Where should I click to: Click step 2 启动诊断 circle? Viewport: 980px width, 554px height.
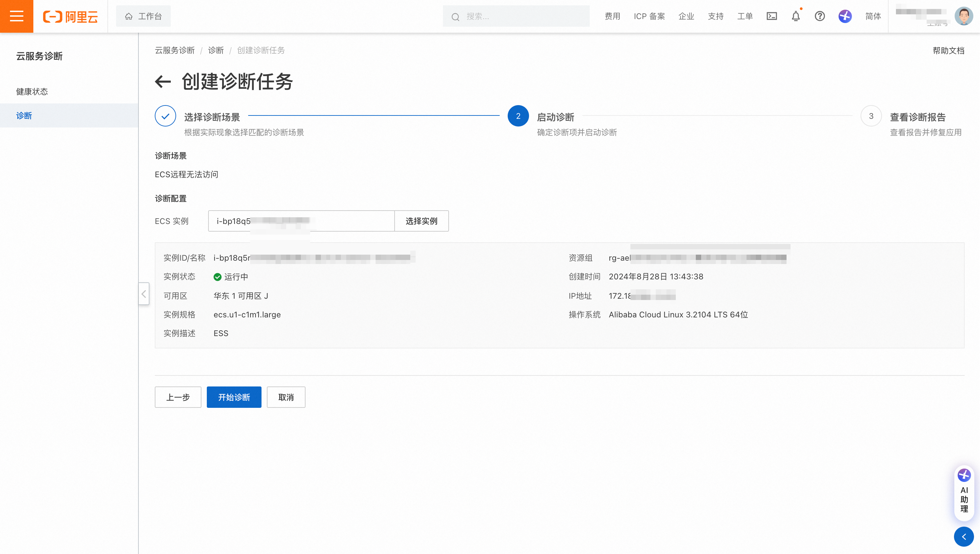tap(518, 116)
